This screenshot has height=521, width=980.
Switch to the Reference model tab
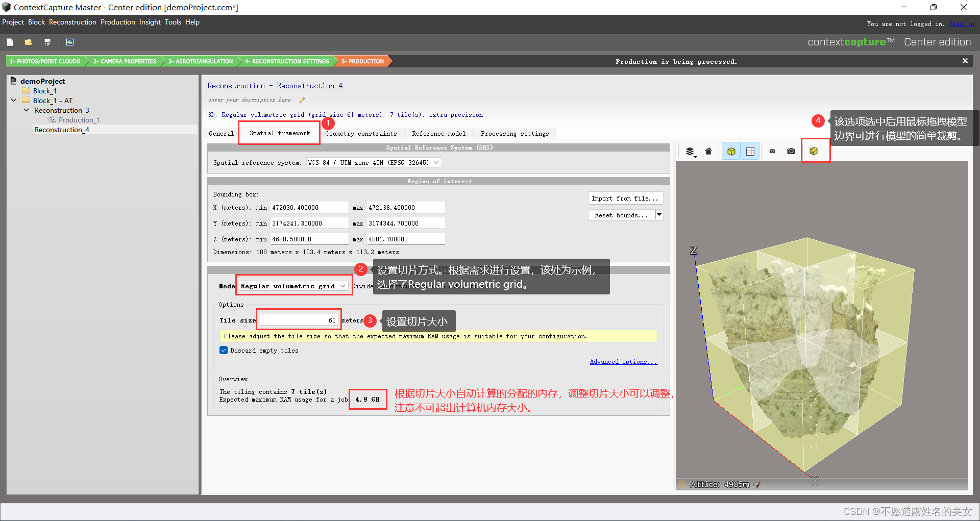439,134
